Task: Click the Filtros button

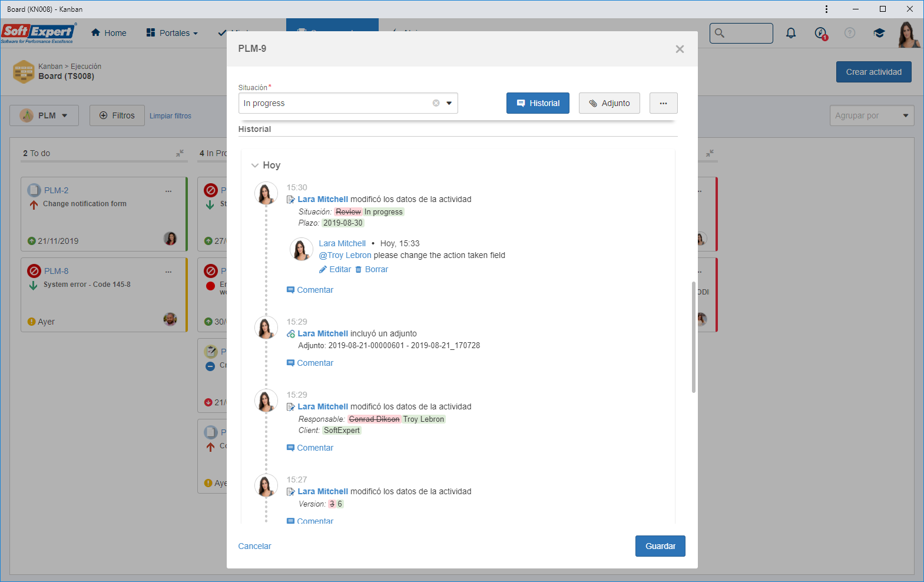Action: pos(117,115)
